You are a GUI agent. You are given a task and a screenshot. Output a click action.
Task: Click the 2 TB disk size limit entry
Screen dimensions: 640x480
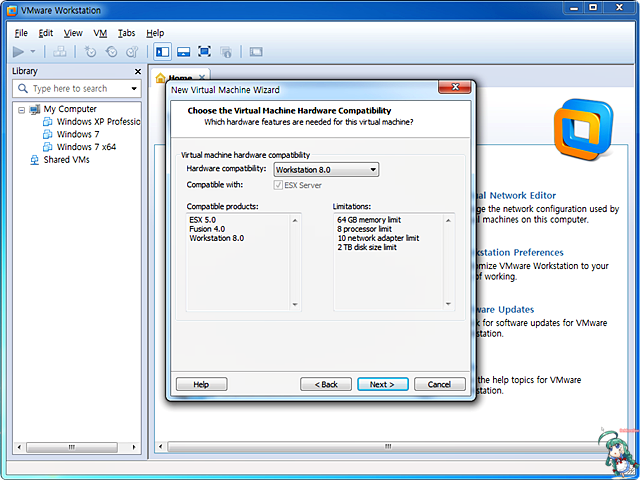tap(367, 247)
